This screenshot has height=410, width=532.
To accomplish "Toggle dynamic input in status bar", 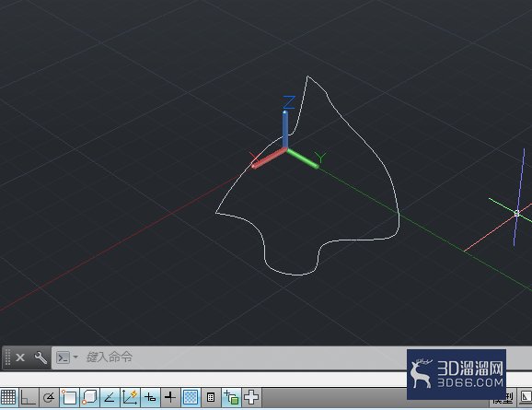I will 150,397.
